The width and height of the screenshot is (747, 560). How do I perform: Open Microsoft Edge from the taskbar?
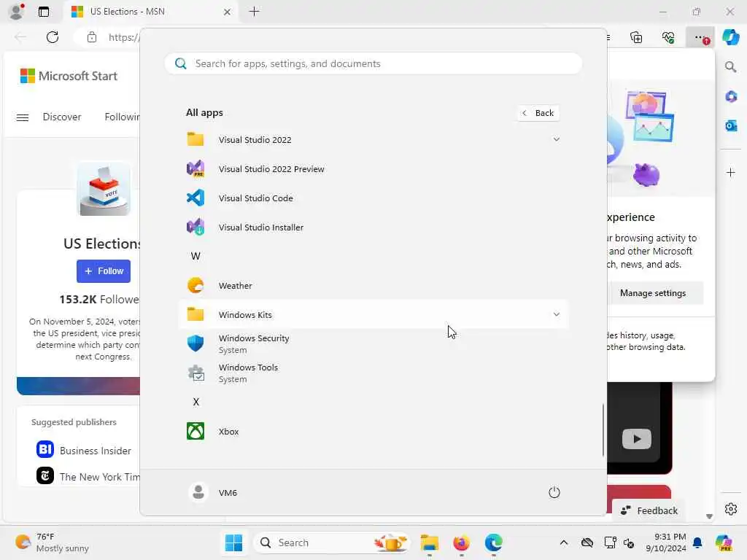(494, 542)
